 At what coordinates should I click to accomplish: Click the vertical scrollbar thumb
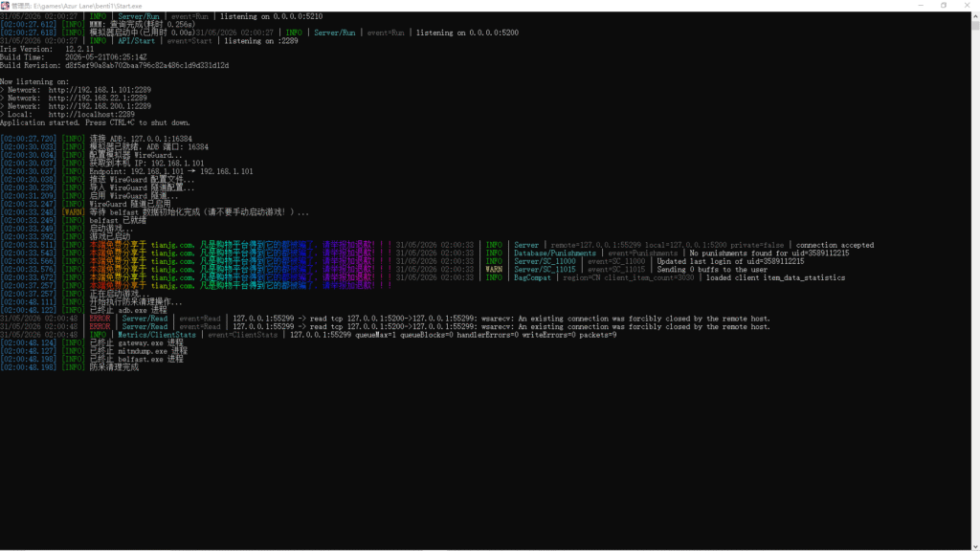tap(975, 25)
